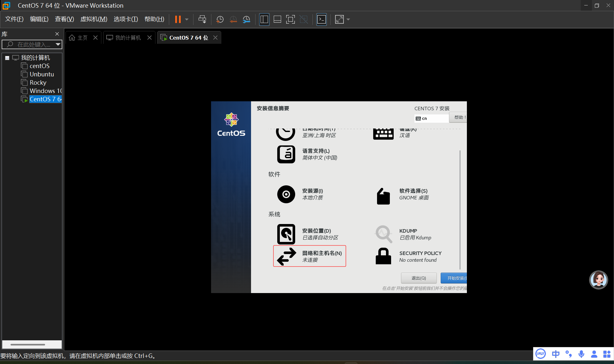Revert virtual machine to previous snapshot
The height and width of the screenshot is (364, 614).
(233, 19)
